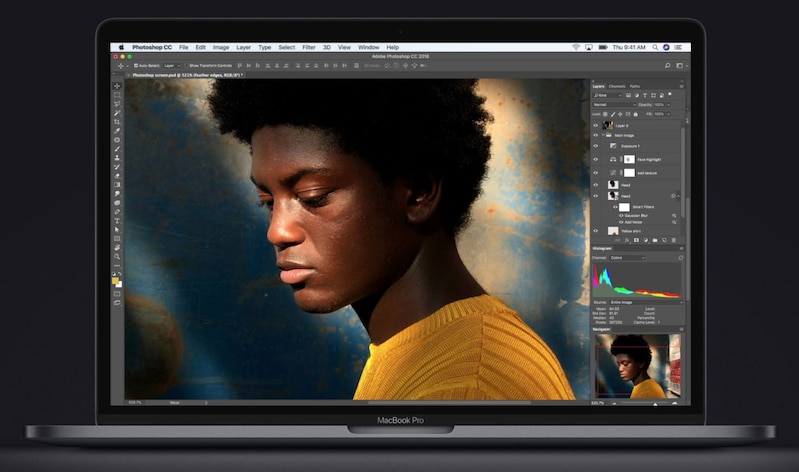Image resolution: width=799 pixels, height=472 pixels.
Task: Select the Path Selection arrow tool
Action: point(117,230)
